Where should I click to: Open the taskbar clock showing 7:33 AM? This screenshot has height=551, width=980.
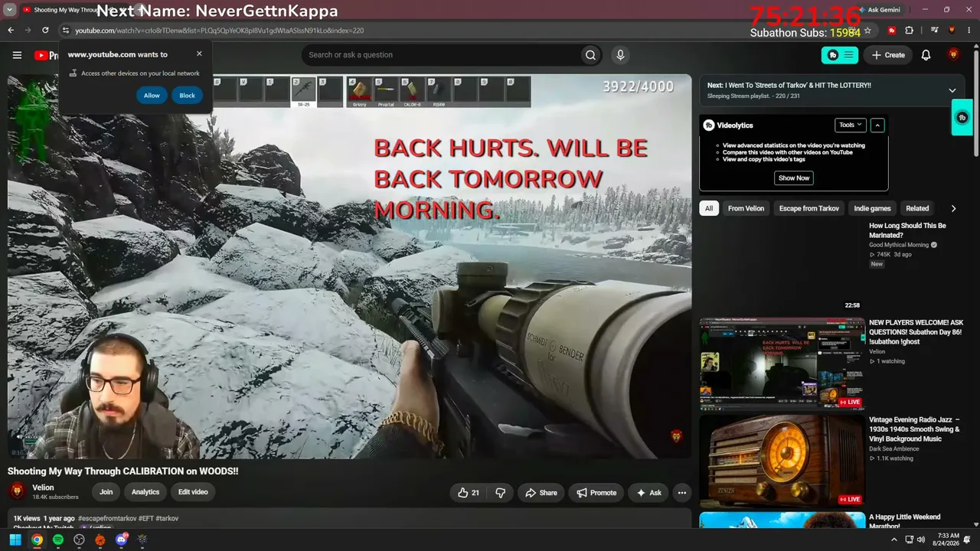(x=948, y=540)
